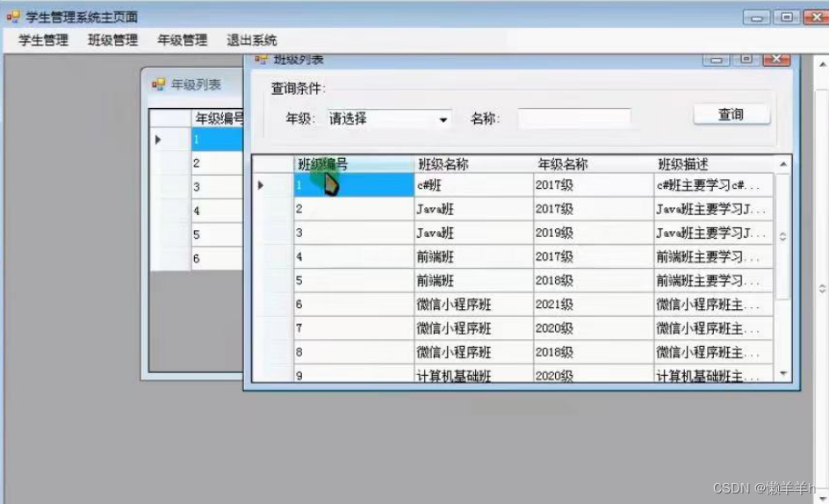The height and width of the screenshot is (504, 829).
Task: Select class number 1 cell in 班级列表
Action: (354, 185)
